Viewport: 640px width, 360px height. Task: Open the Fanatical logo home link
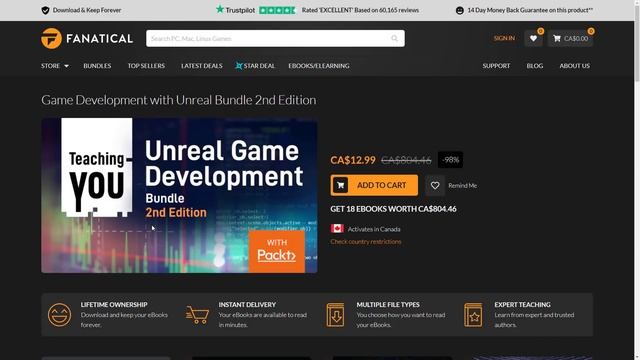click(87, 38)
